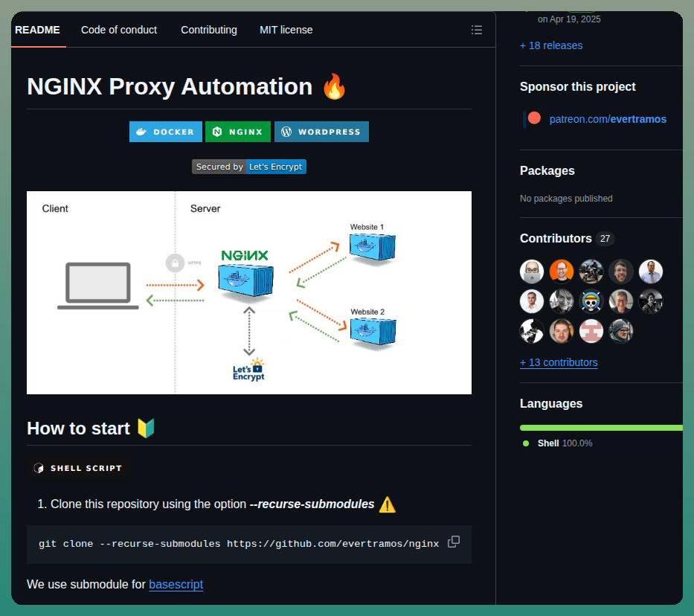Open the Packages heading link

point(547,171)
